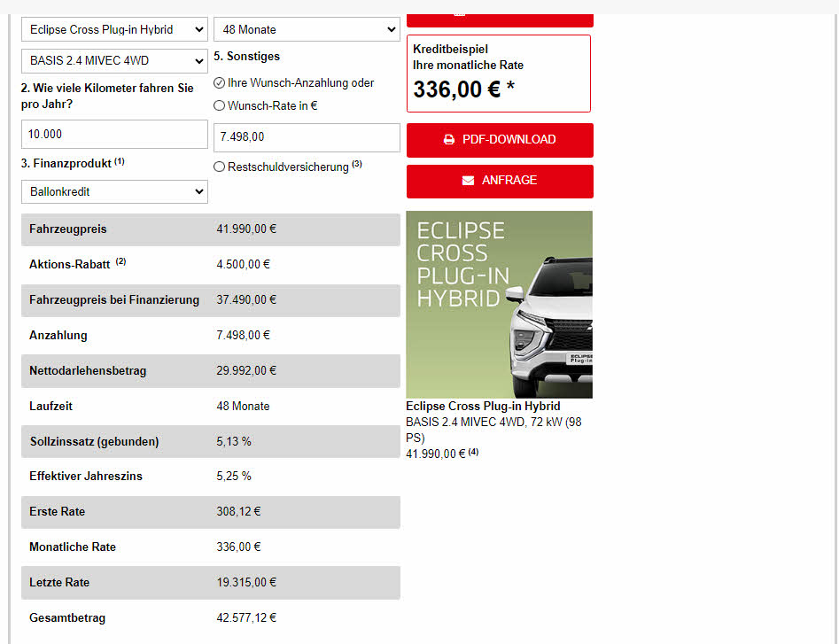Download the PDF via PDF-DOWNLOAD button
The image size is (839, 644).
tap(500, 140)
